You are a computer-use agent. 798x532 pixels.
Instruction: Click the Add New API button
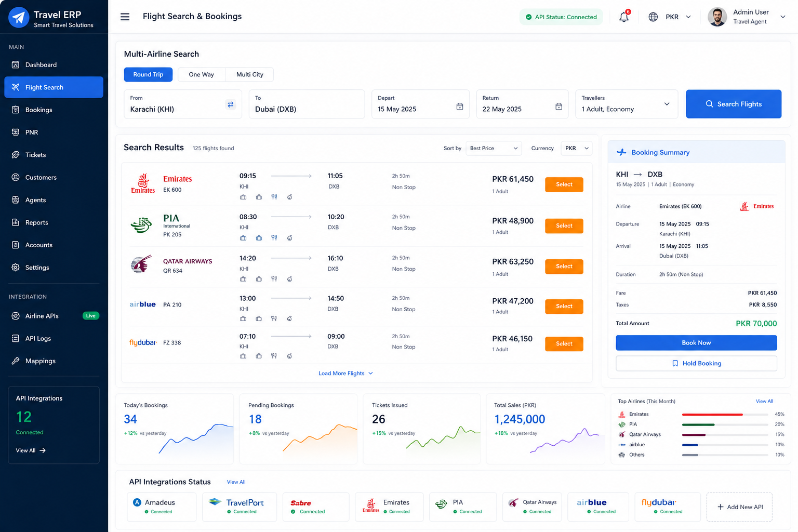tap(739, 507)
